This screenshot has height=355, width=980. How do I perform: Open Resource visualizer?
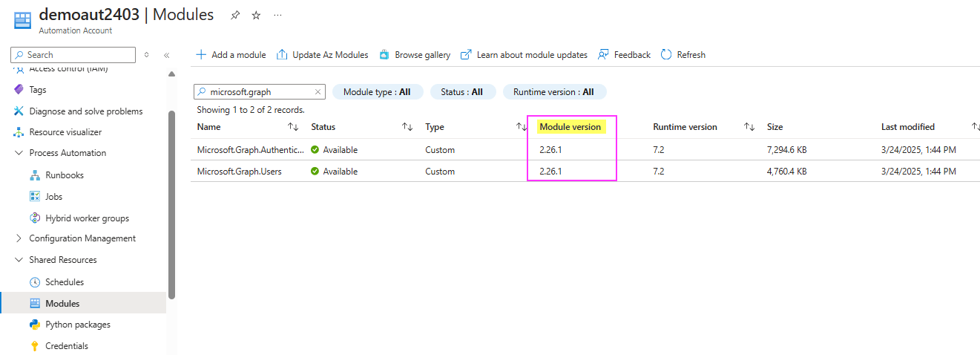point(65,132)
